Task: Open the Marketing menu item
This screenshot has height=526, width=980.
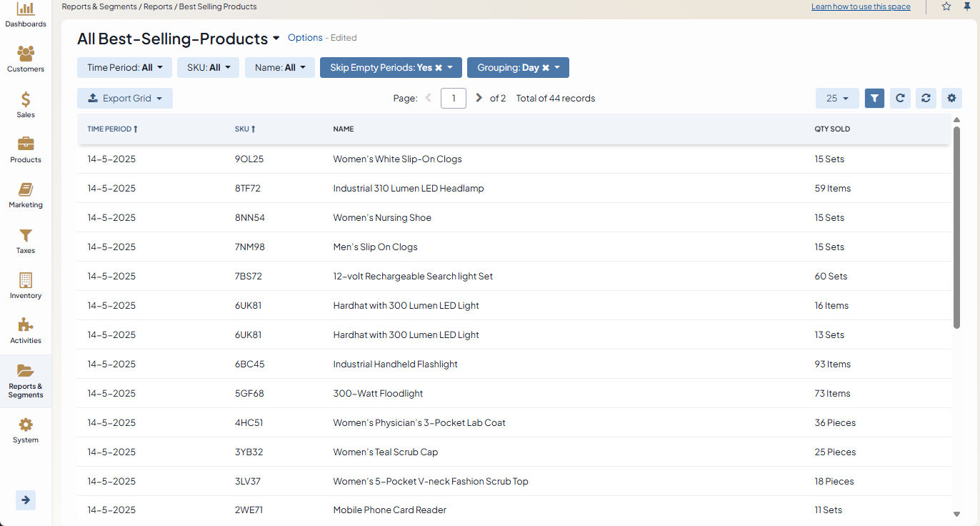Action: click(26, 195)
